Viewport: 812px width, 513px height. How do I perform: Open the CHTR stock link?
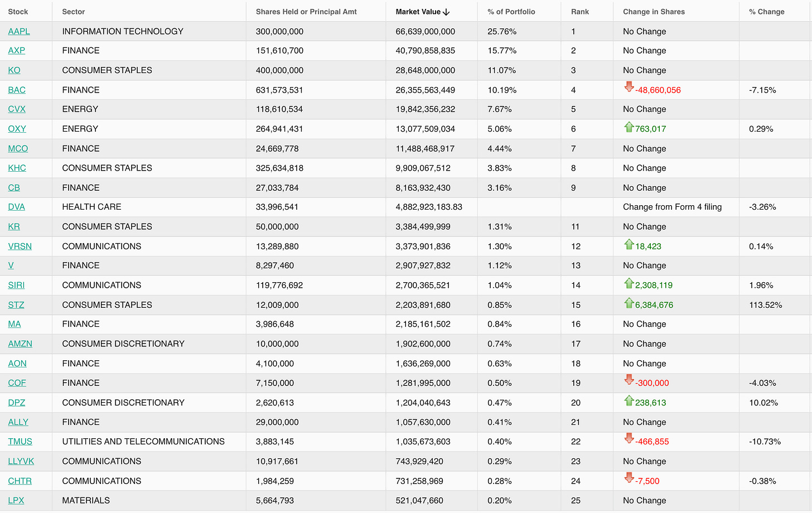point(20,481)
